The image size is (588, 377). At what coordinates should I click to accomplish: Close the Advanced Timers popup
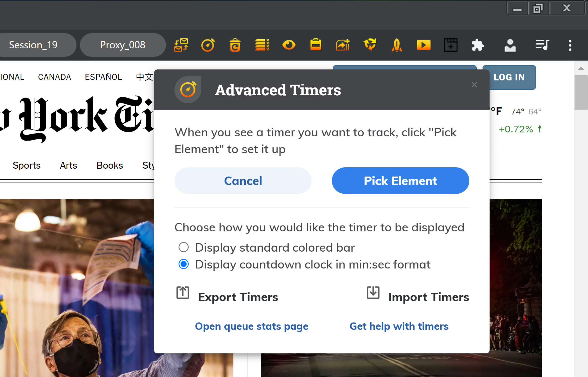(474, 85)
